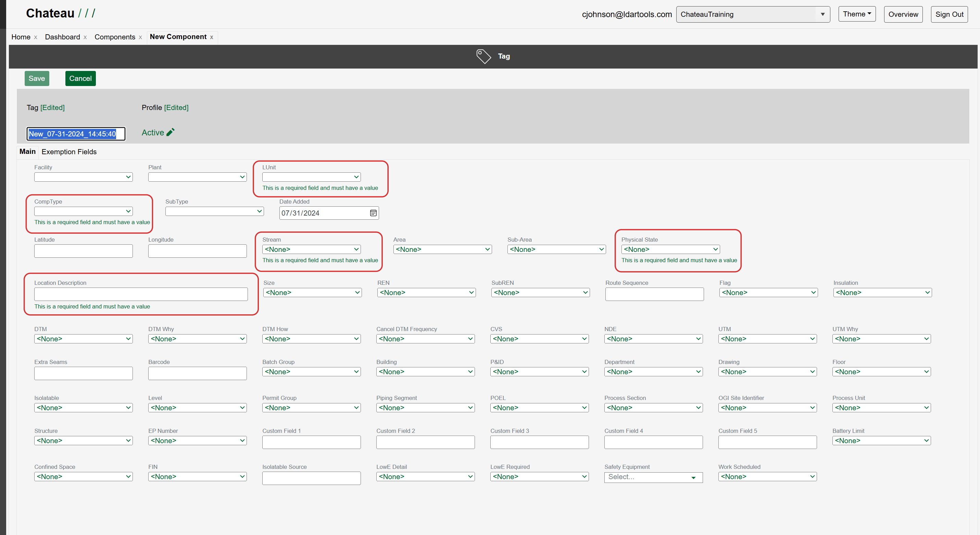Click the Tag name input field
Image resolution: width=980 pixels, height=535 pixels.
click(76, 134)
